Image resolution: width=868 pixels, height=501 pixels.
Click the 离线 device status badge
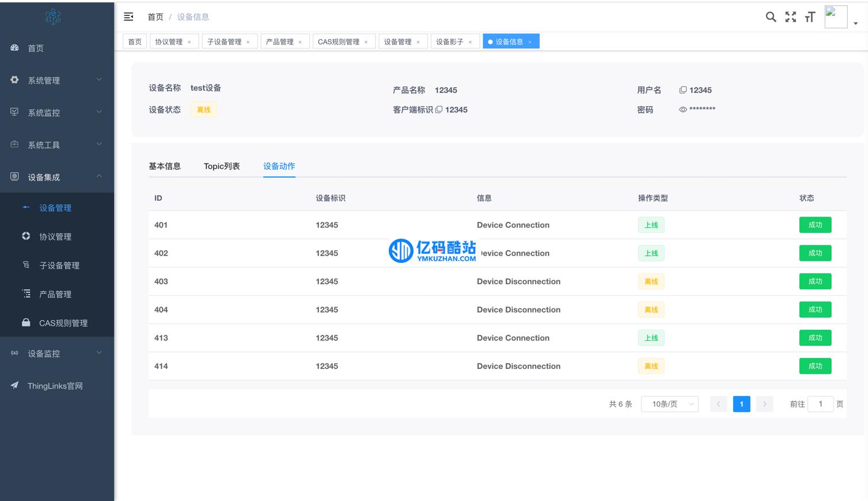click(x=204, y=110)
